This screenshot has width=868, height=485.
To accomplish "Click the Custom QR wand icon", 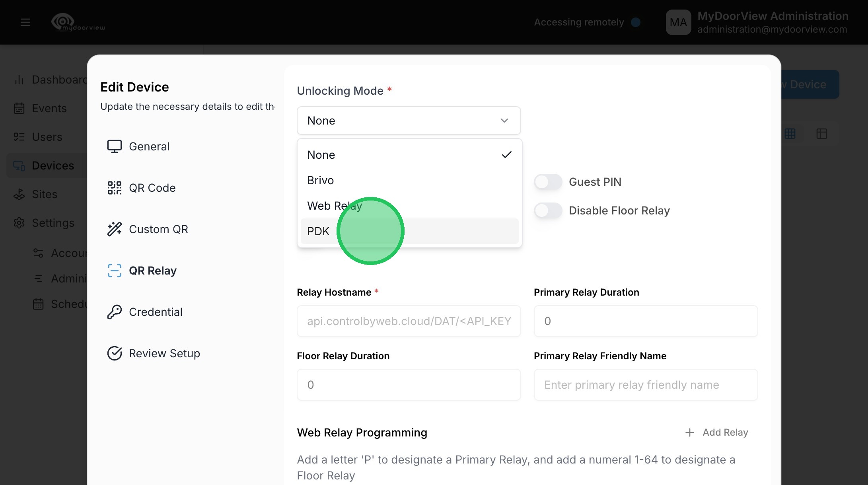I will pyautogui.click(x=114, y=229).
